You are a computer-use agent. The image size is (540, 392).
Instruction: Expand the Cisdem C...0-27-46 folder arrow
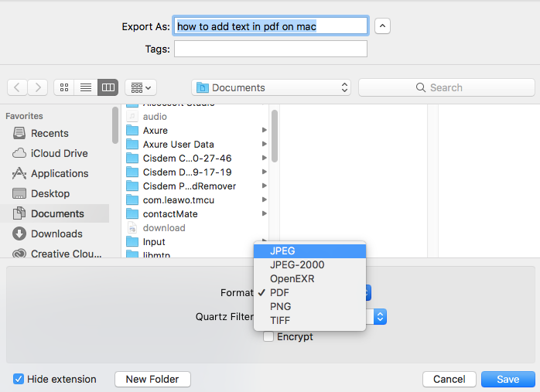(x=264, y=158)
